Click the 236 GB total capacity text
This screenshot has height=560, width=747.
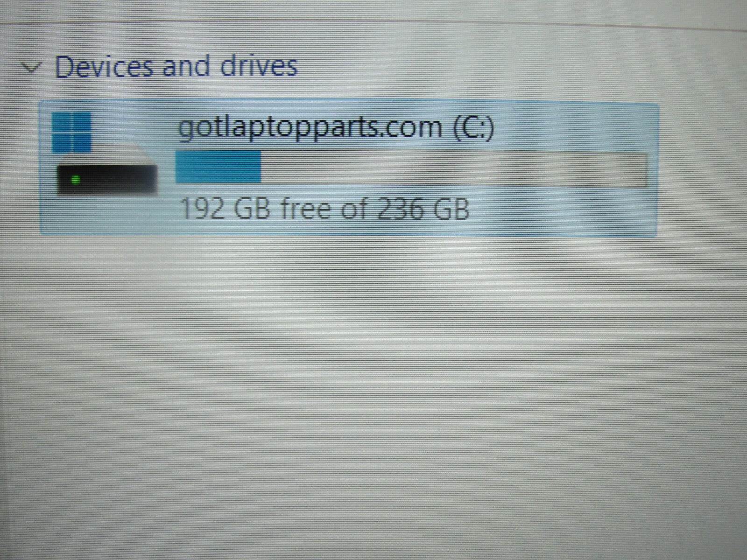(423, 209)
